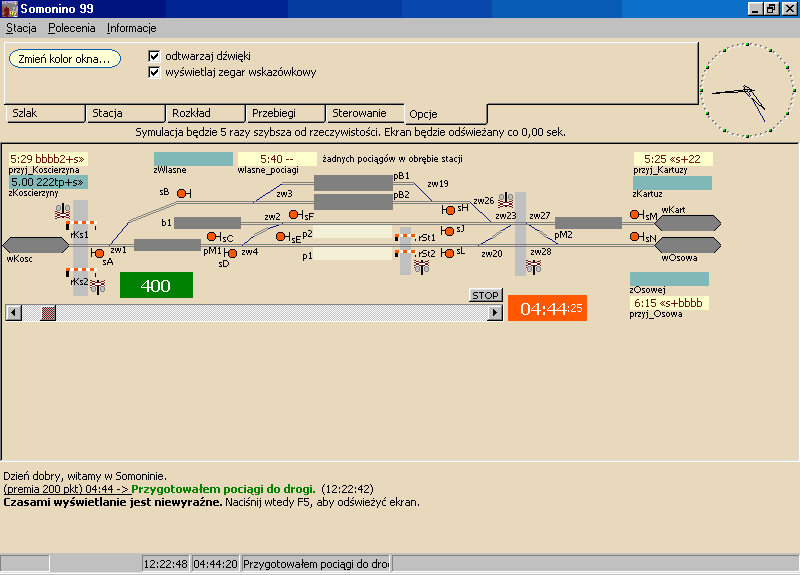Switch to the Rozkład tab
Image resolution: width=800 pixels, height=575 pixels.
coord(206,113)
